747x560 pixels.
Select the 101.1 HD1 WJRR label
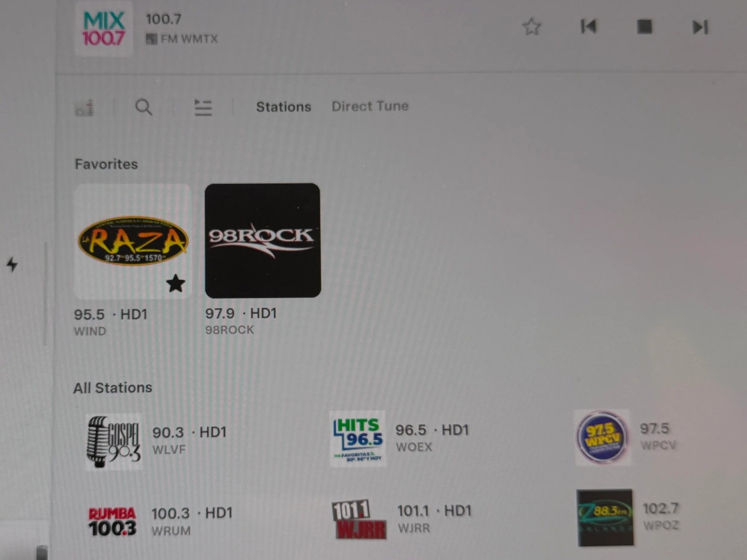click(x=434, y=519)
